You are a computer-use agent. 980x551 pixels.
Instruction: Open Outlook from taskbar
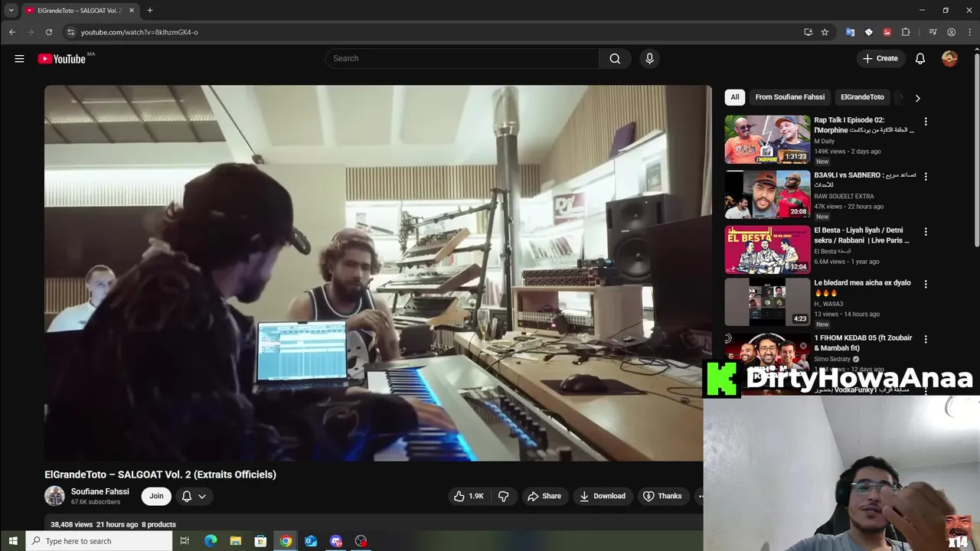(311, 541)
